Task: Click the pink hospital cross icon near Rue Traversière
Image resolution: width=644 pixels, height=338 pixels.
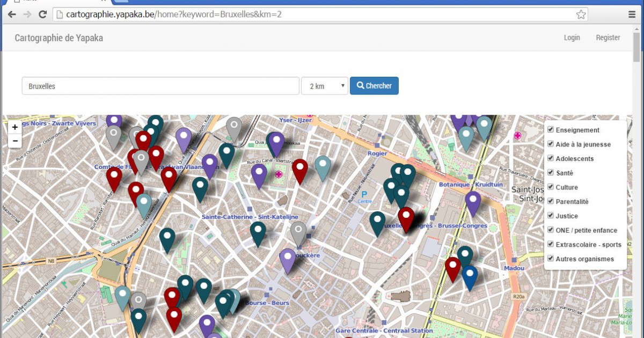Action: (x=517, y=136)
